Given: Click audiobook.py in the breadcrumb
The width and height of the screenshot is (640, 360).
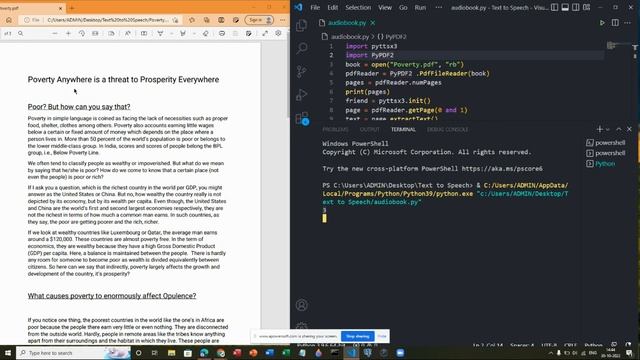Looking at the screenshot, I should pyautogui.click(x=350, y=37).
